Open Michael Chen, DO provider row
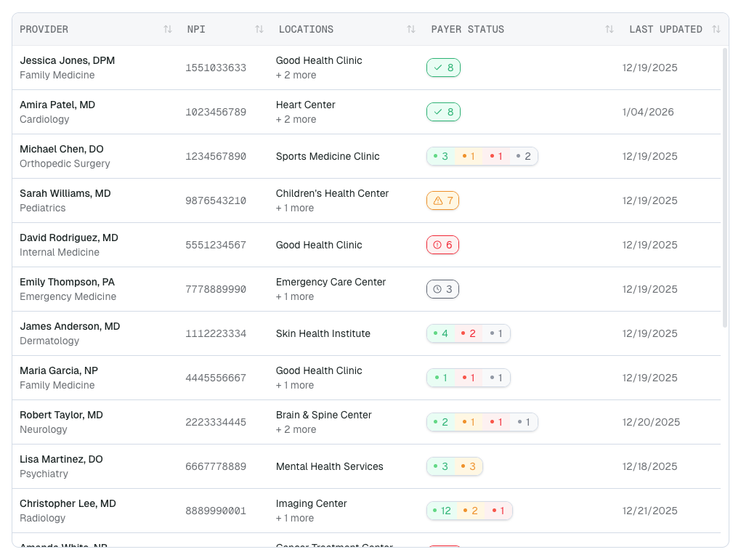 click(62, 149)
